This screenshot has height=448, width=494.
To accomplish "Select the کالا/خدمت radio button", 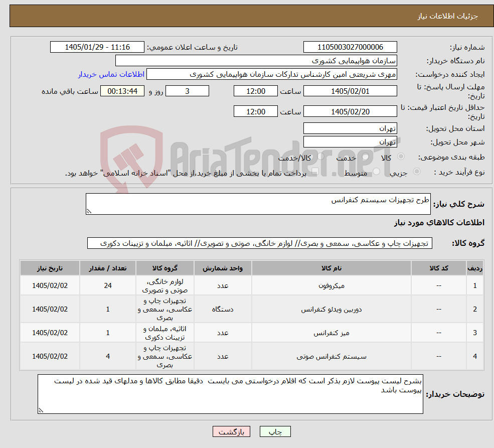I will tap(320, 157).
